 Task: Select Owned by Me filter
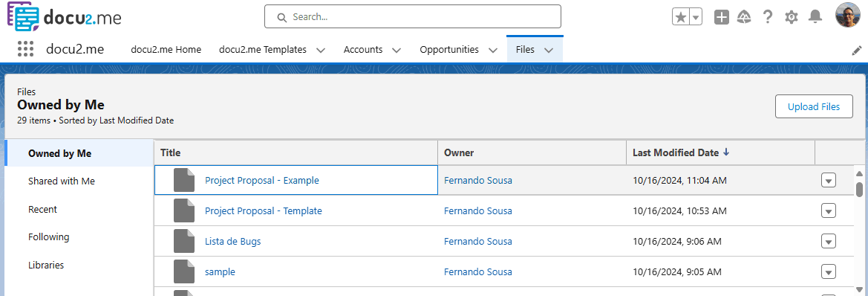tap(79, 153)
